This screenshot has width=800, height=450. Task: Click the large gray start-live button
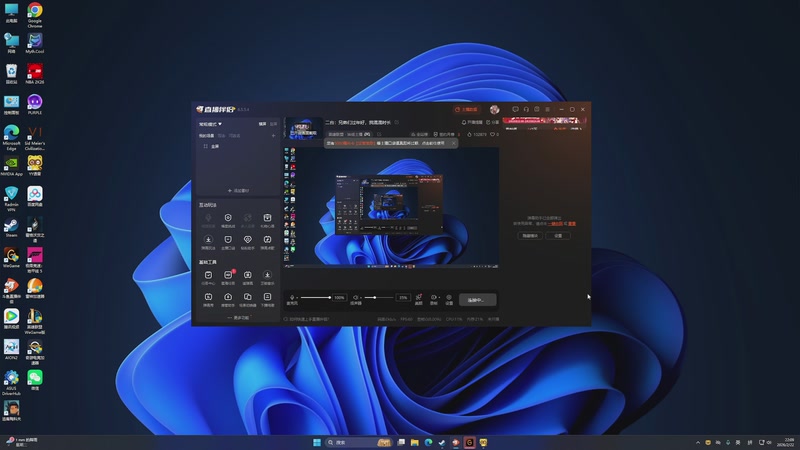click(x=478, y=299)
